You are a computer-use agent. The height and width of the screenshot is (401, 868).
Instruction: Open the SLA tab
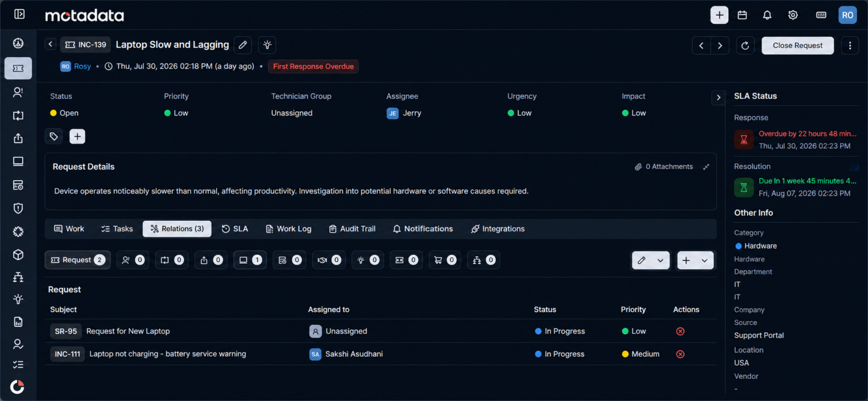(235, 229)
